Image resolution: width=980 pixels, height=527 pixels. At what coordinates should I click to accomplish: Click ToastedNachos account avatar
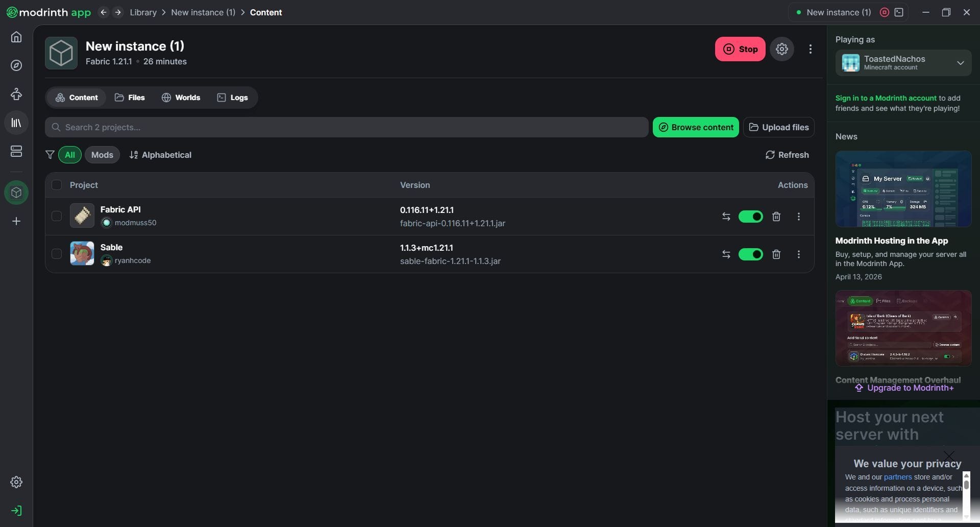pyautogui.click(x=851, y=63)
